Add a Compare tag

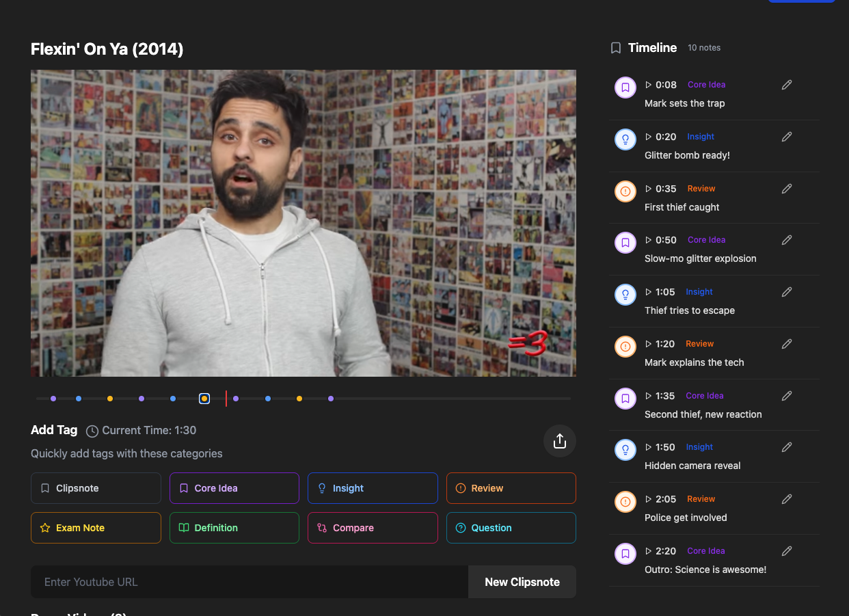click(x=373, y=528)
